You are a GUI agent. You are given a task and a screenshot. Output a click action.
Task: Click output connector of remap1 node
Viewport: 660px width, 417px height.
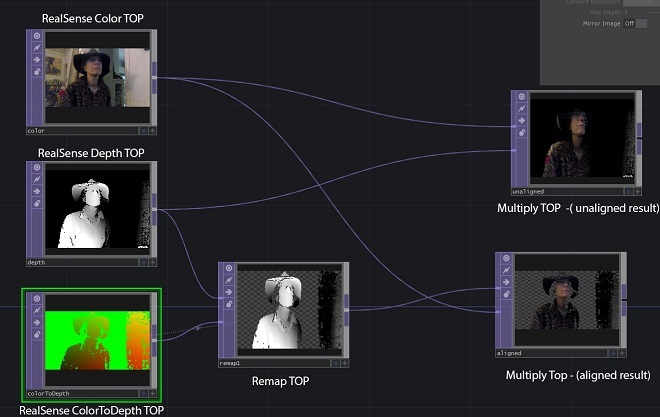click(x=346, y=310)
